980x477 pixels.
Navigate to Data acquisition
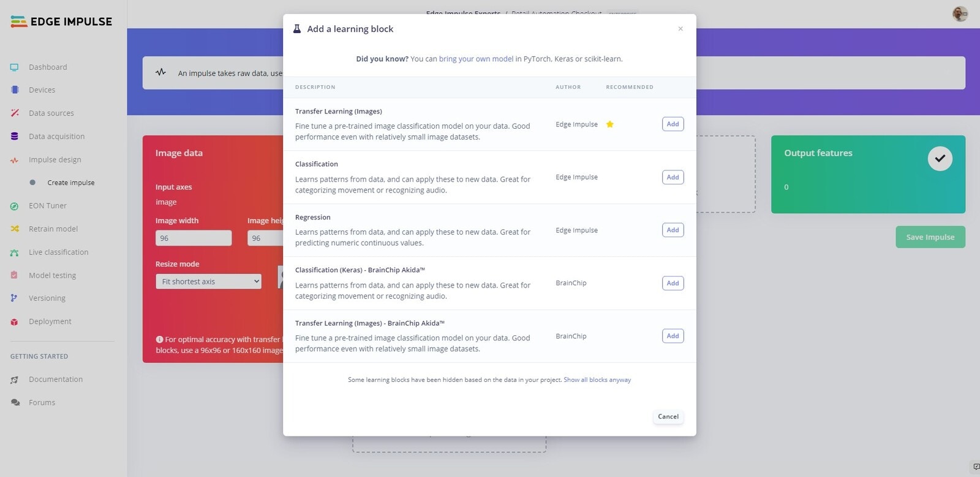pos(57,137)
